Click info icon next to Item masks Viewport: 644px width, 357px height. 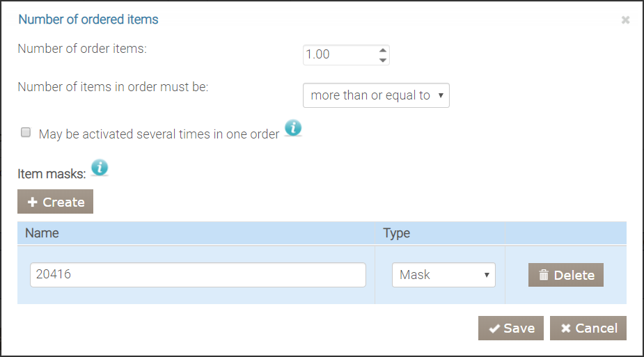(100, 168)
